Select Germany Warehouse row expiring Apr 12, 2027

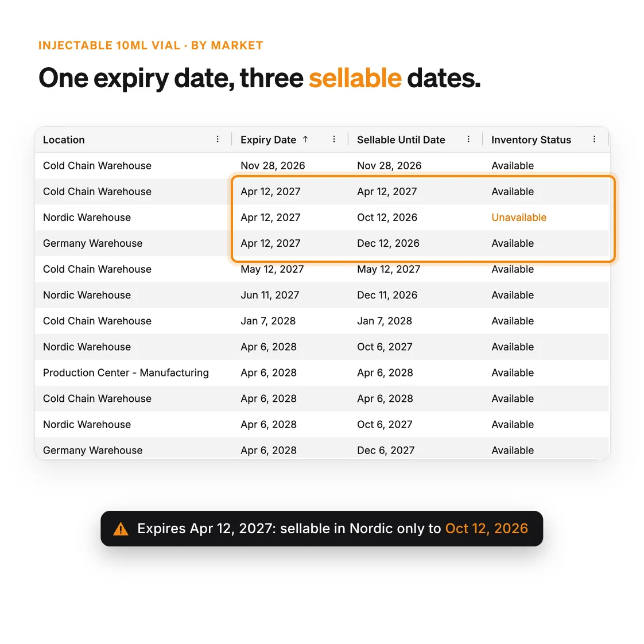[322, 243]
